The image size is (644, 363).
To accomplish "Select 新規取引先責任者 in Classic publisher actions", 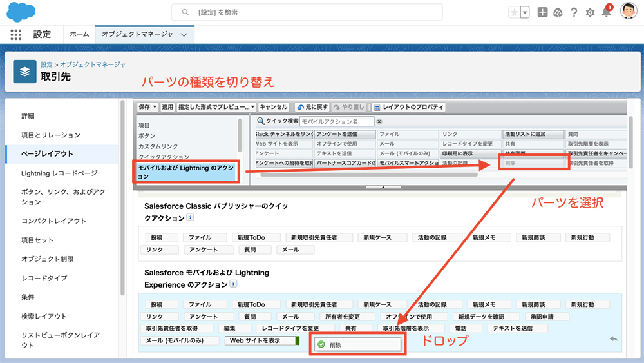I will [319, 238].
